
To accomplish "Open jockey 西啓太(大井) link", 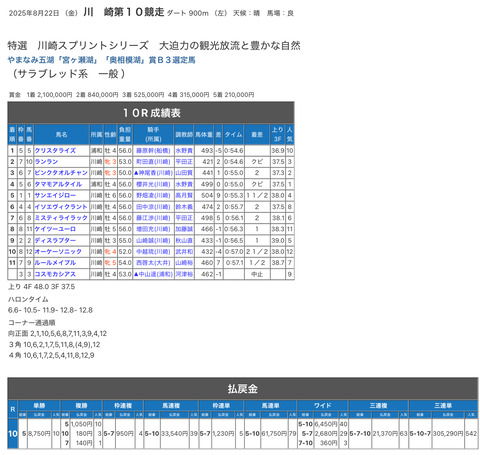I will (x=153, y=263).
